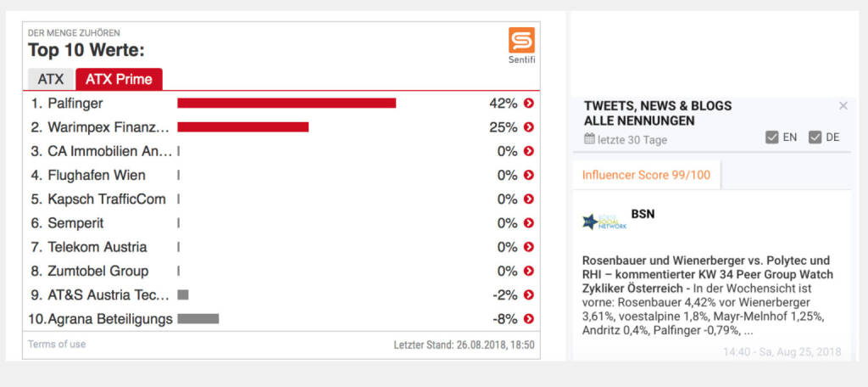Click the calendar icon for letzte 30 Tage
868x387 pixels.
[x=589, y=139]
